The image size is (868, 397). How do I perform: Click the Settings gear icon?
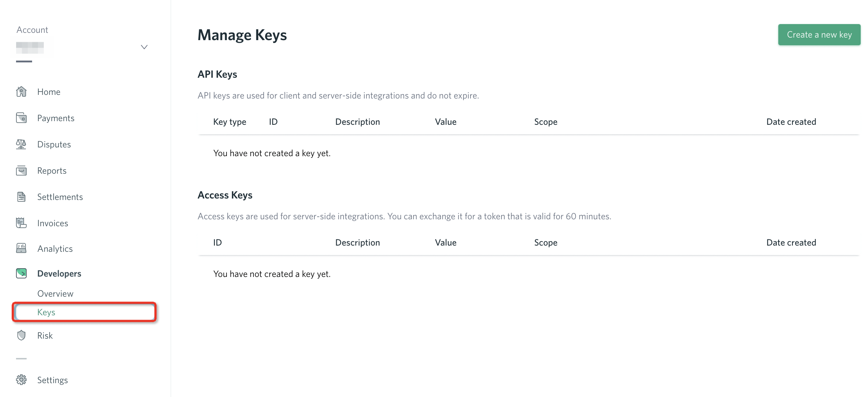tap(22, 380)
